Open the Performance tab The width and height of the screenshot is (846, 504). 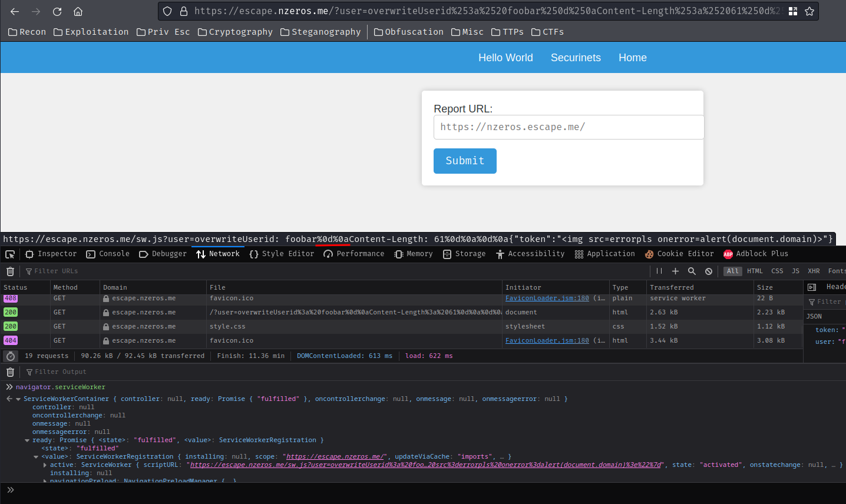354,254
